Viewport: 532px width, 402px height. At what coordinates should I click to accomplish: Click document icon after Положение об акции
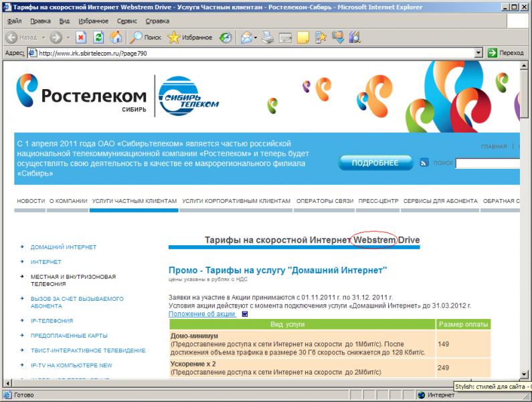[245, 314]
